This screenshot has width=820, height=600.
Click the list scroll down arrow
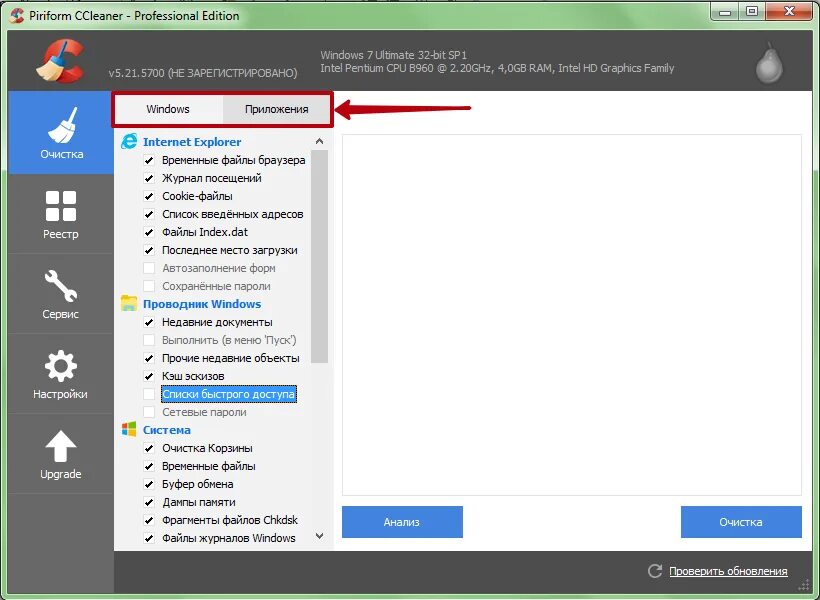320,536
